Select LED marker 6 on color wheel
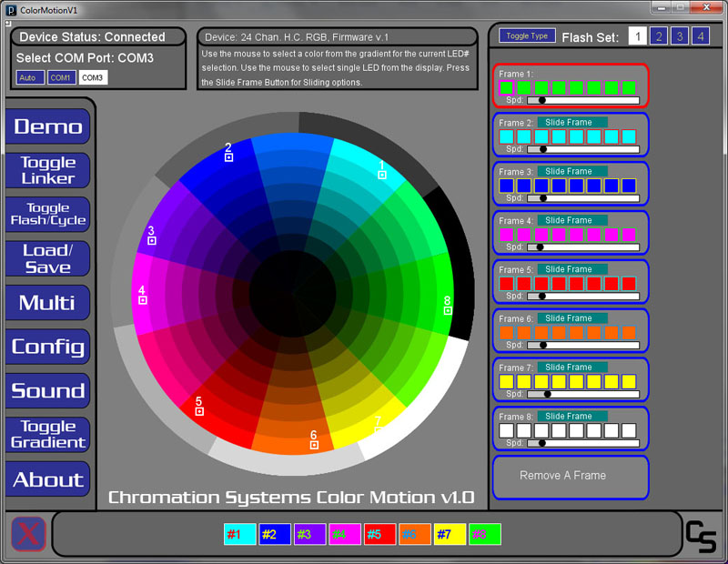This screenshot has width=728, height=564. [x=314, y=445]
